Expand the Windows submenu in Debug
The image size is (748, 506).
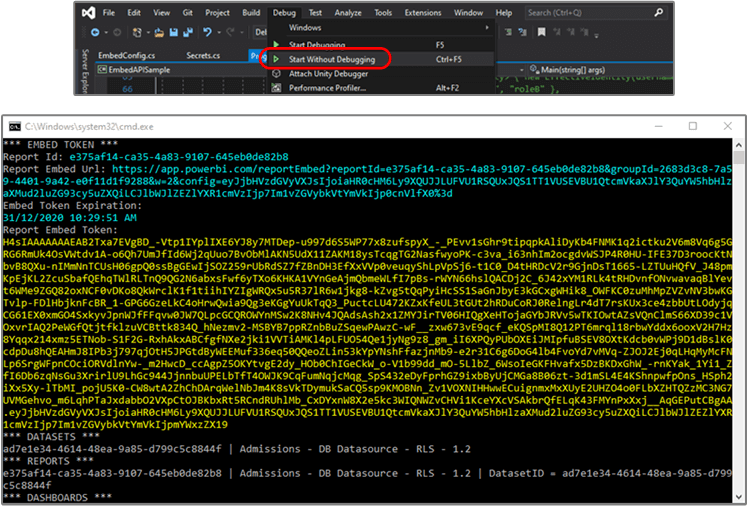(381, 28)
